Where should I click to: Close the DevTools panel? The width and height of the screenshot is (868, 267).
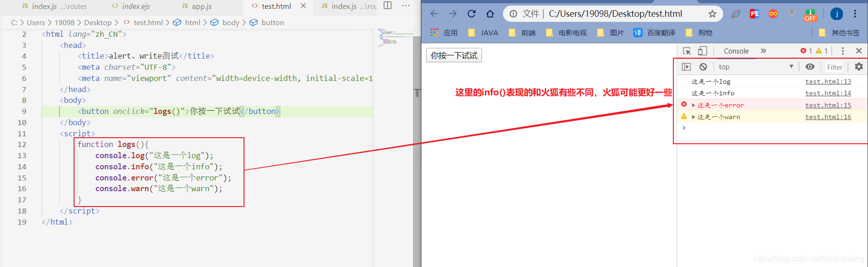(x=859, y=51)
